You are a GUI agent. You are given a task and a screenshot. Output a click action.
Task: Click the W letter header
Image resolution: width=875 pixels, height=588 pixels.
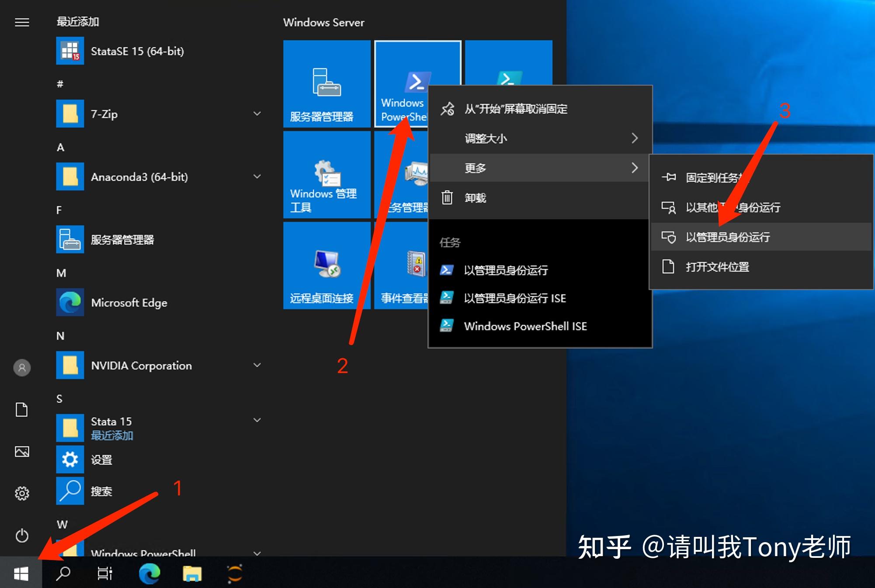(x=62, y=524)
